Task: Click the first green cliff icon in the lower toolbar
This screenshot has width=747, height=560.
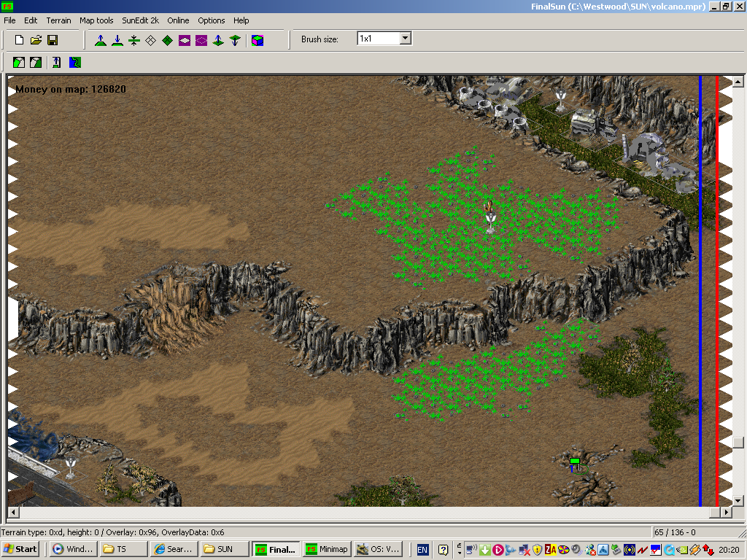Action: click(x=19, y=63)
